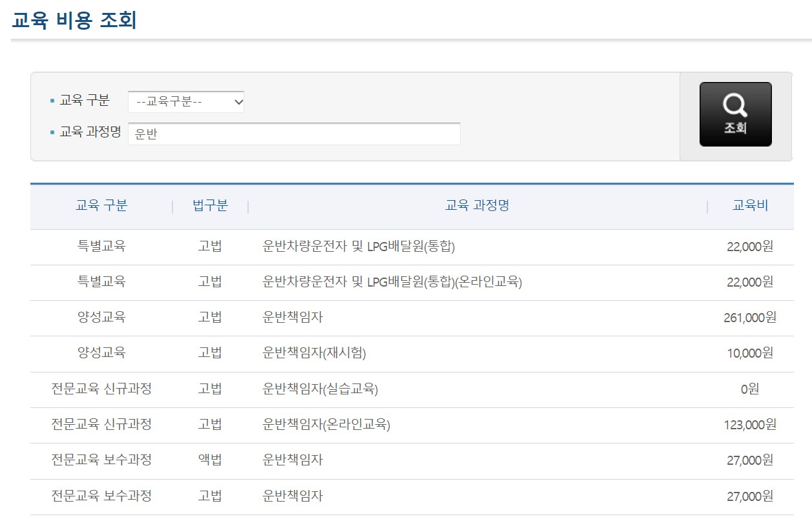
Task: Click the 123,000원 fee
Action: [x=750, y=425]
